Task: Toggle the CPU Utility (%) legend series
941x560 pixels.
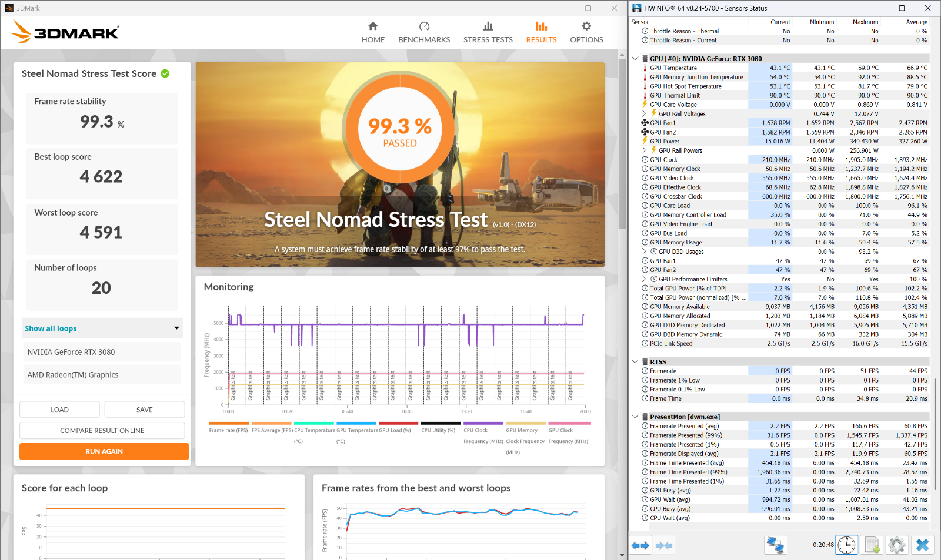Action: [441, 427]
